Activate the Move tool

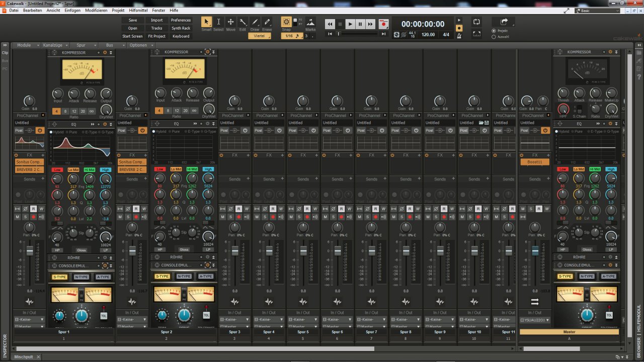tap(230, 22)
